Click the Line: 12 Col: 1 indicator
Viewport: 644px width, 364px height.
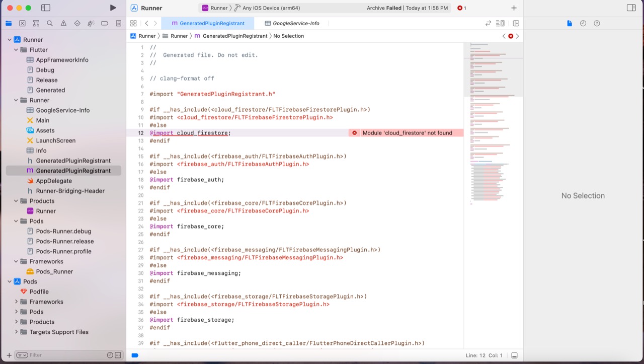click(484, 355)
